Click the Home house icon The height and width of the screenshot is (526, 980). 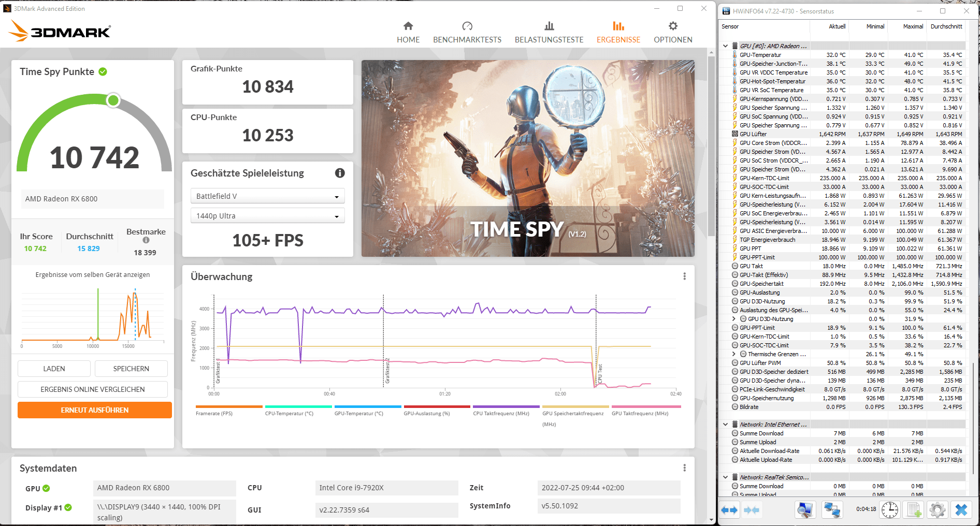[x=408, y=26]
